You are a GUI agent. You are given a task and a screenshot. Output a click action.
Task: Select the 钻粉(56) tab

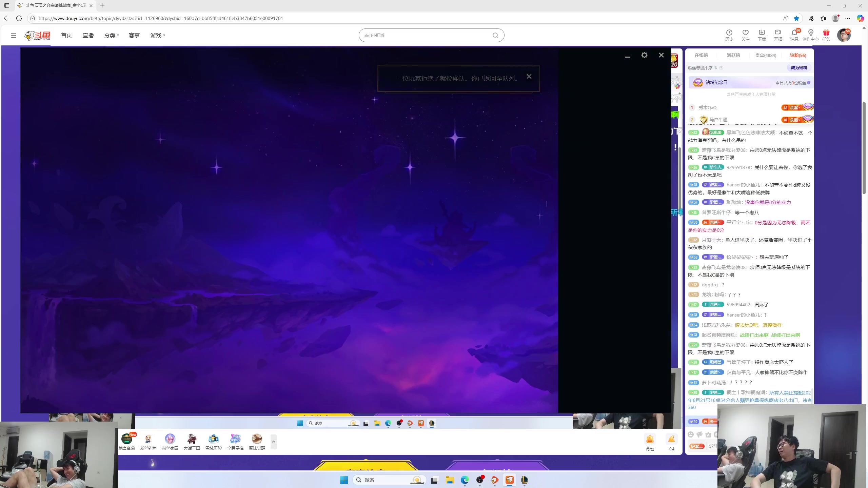pyautogui.click(x=798, y=55)
